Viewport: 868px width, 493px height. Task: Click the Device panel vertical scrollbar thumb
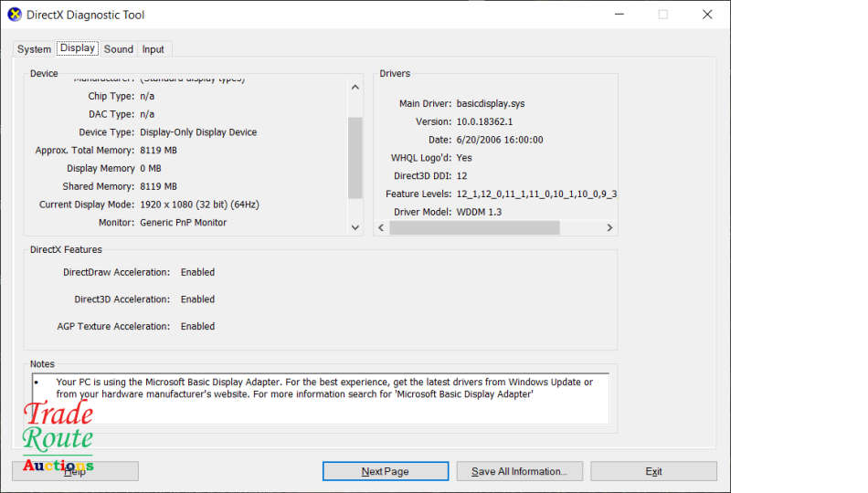point(355,157)
